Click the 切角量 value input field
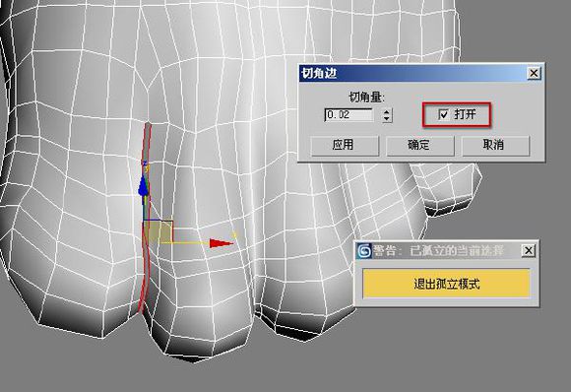571x392 pixels. pyautogui.click(x=349, y=115)
